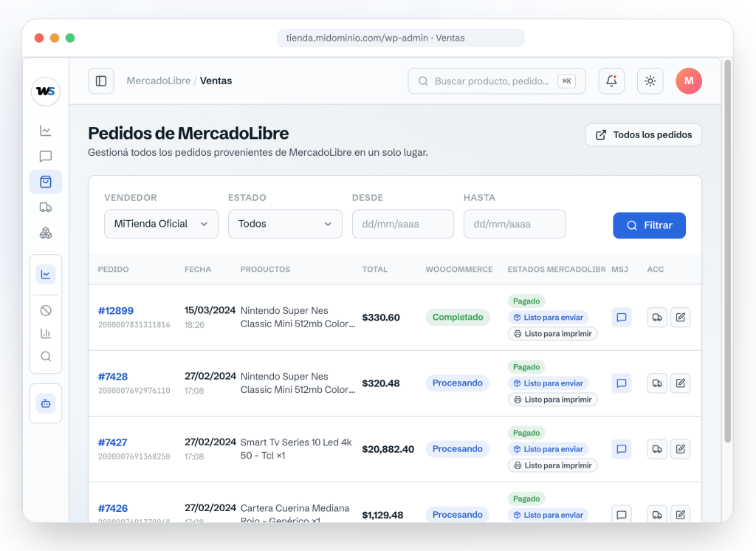The image size is (756, 551).
Task: Open the bar chart sidebar icon
Action: click(46, 333)
